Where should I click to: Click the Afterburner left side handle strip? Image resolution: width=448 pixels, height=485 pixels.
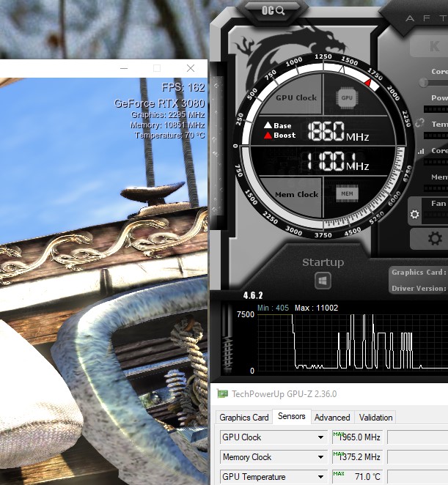click(x=217, y=145)
